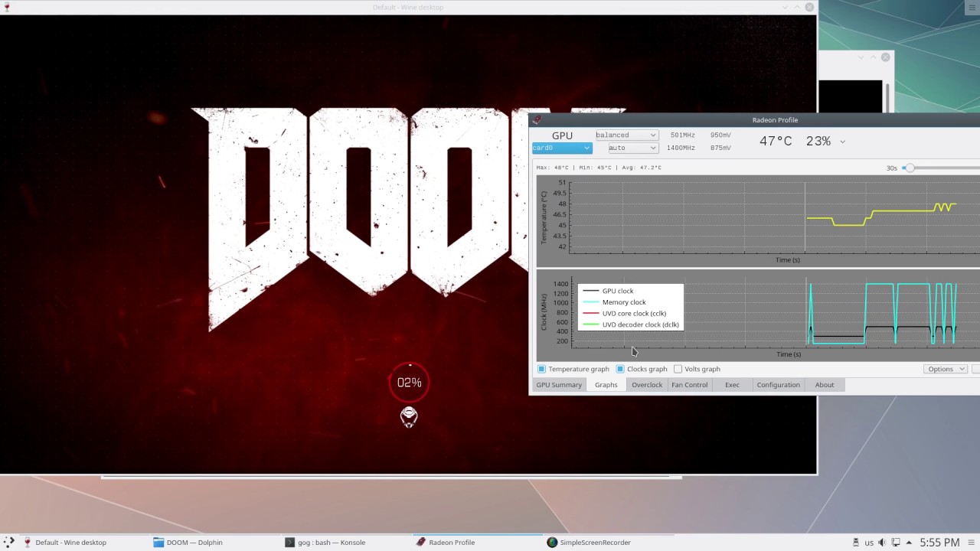Viewport: 980px width, 551px height.
Task: Click the display configuration tray icon
Action: click(x=896, y=542)
